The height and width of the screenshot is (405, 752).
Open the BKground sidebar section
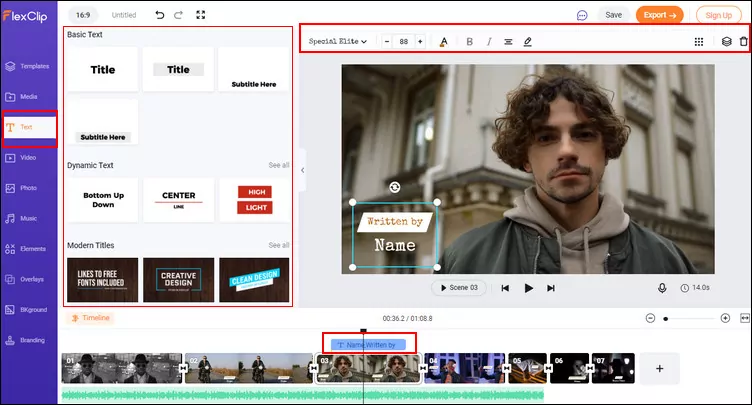coord(26,310)
